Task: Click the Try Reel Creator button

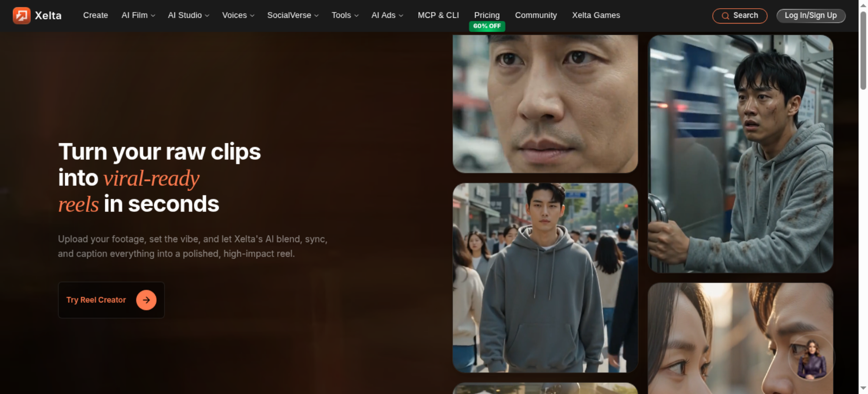Action: pyautogui.click(x=112, y=300)
